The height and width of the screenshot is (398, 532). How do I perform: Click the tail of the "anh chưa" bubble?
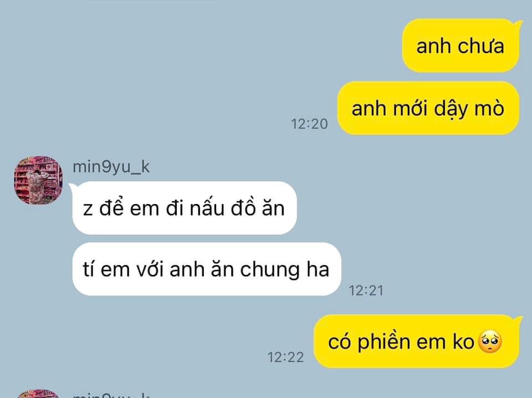click(519, 24)
